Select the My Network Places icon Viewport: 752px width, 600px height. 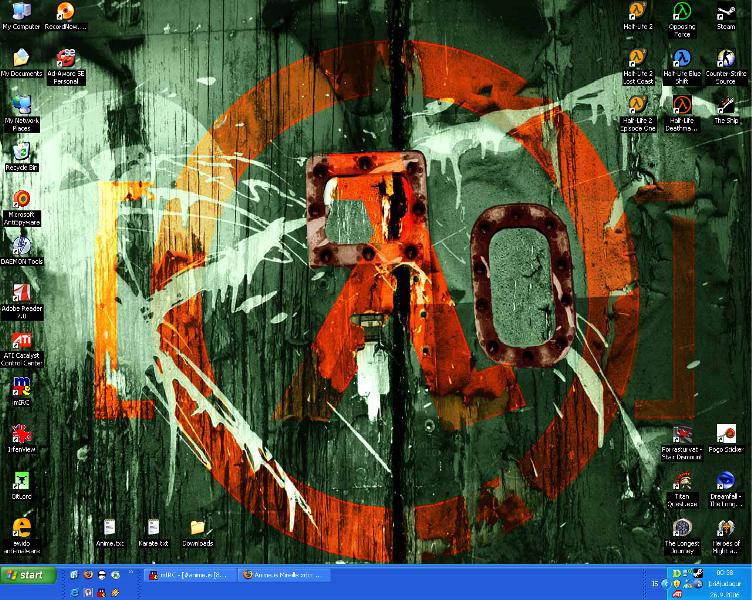coord(21,114)
